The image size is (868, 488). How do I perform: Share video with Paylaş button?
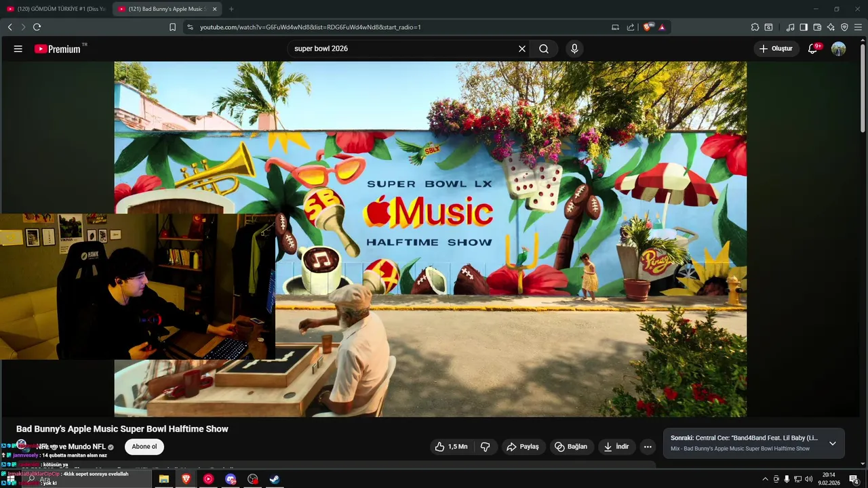tap(523, 447)
